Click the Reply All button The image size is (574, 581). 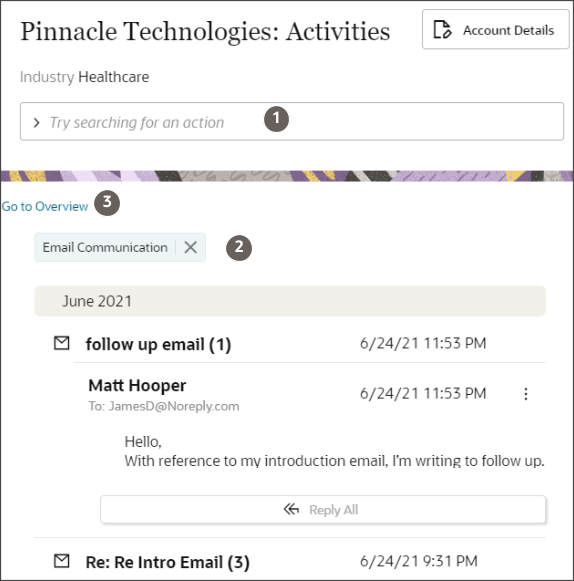323,509
